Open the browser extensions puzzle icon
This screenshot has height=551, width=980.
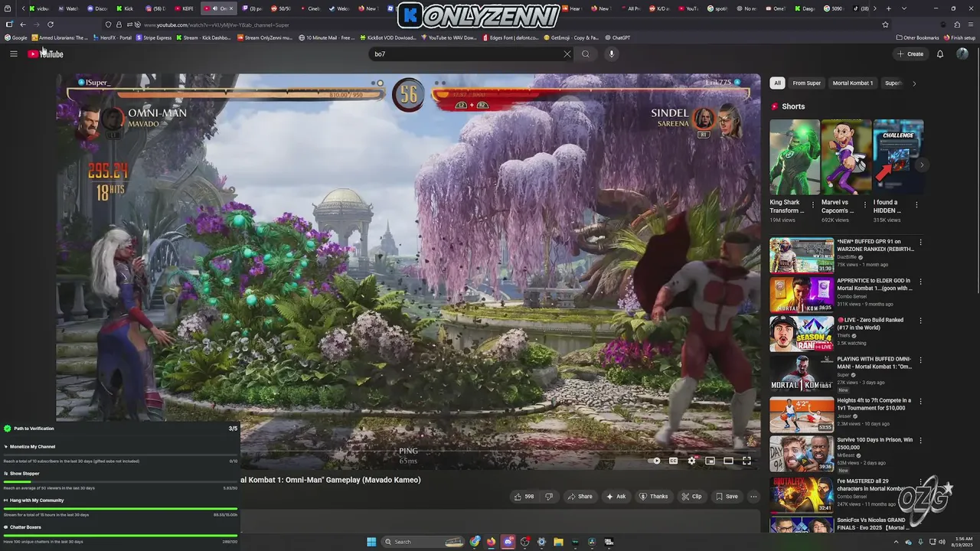click(x=957, y=24)
